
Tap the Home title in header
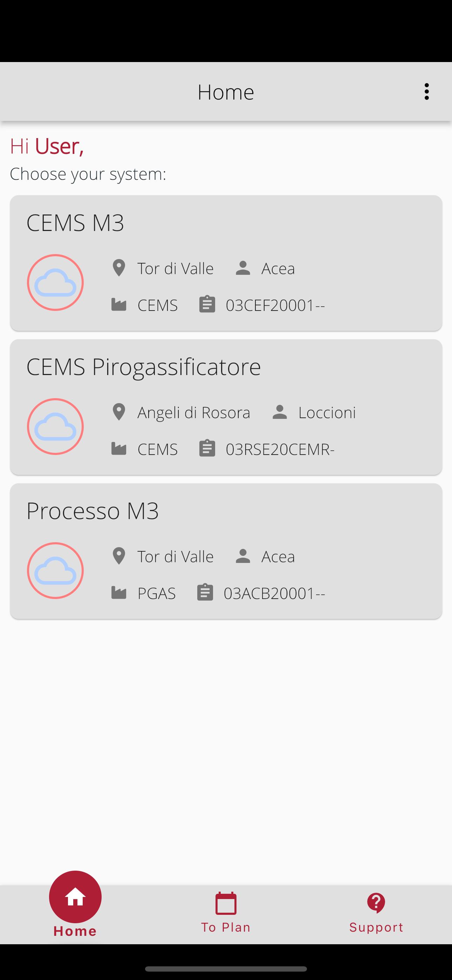[226, 92]
